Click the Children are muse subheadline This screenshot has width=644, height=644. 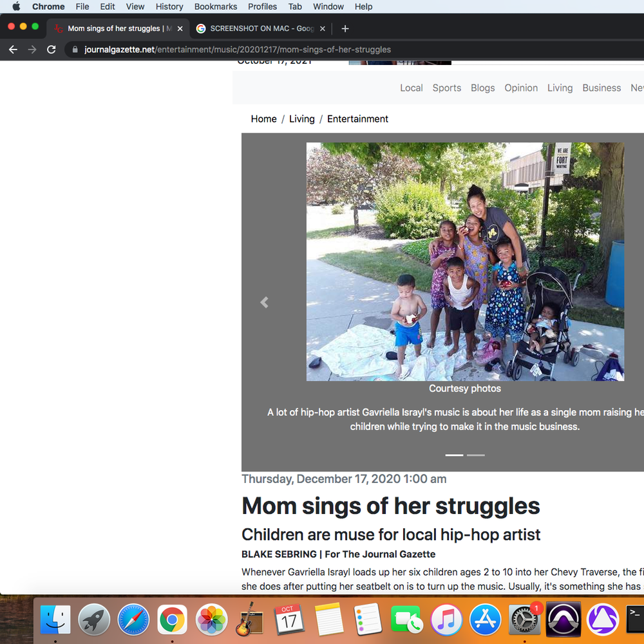coord(391,535)
